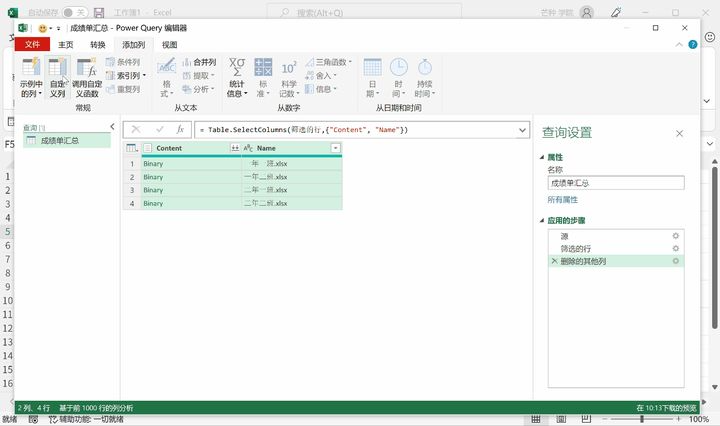
Task: Open Trigonometry (三角函数) dropdown
Action: click(329, 62)
